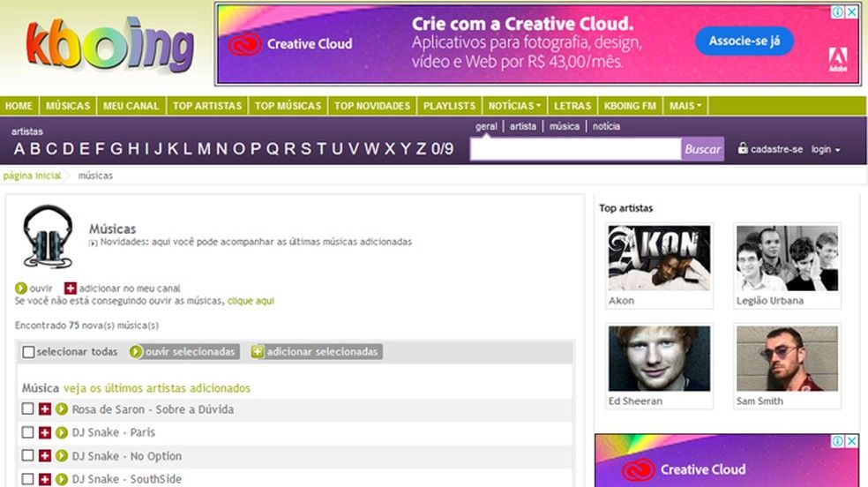This screenshot has height=487, width=868.
Task: Go to página inicial breadcrumb
Action: click(x=32, y=176)
